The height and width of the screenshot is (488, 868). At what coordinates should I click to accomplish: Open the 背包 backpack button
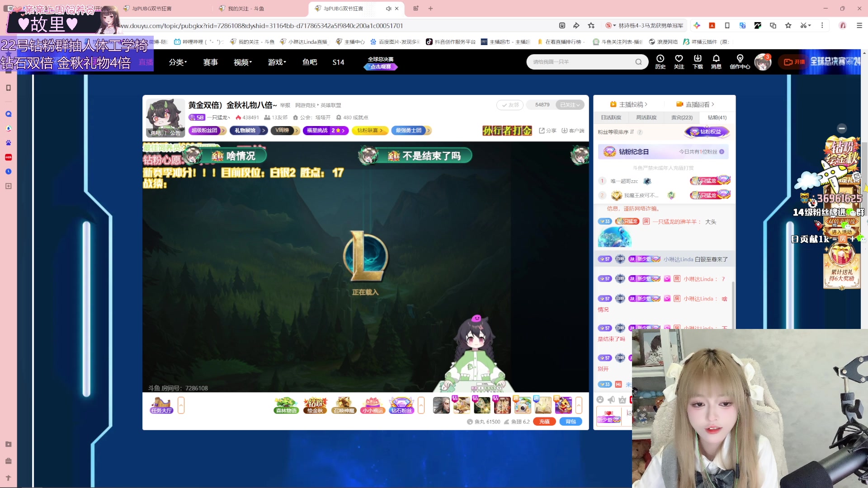(571, 422)
